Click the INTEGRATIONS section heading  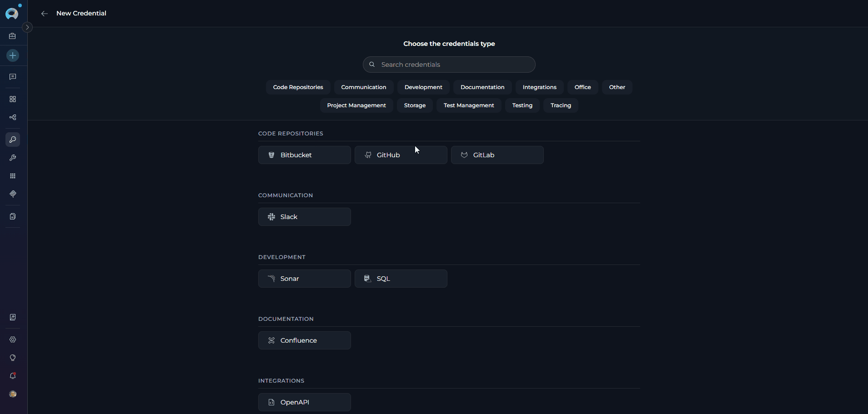(x=281, y=381)
